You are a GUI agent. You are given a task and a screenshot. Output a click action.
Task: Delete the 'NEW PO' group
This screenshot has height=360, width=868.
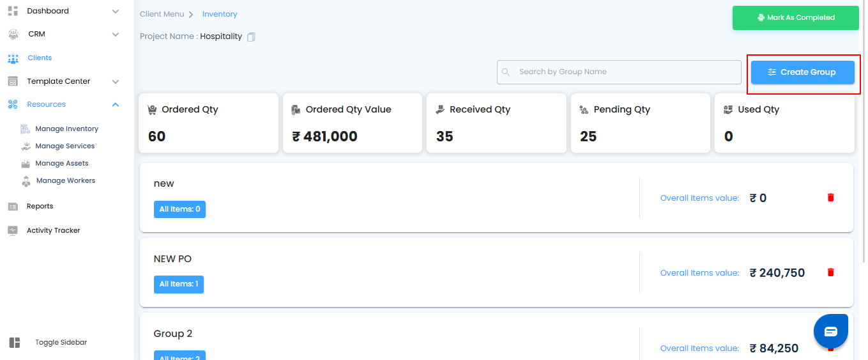click(830, 272)
